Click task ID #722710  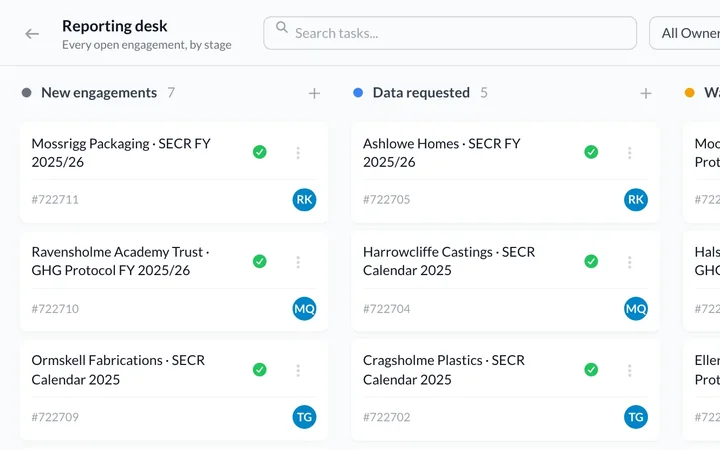point(55,309)
